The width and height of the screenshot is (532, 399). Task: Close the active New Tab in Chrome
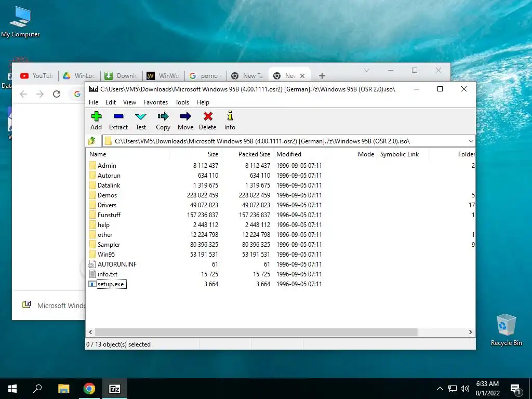(x=302, y=76)
